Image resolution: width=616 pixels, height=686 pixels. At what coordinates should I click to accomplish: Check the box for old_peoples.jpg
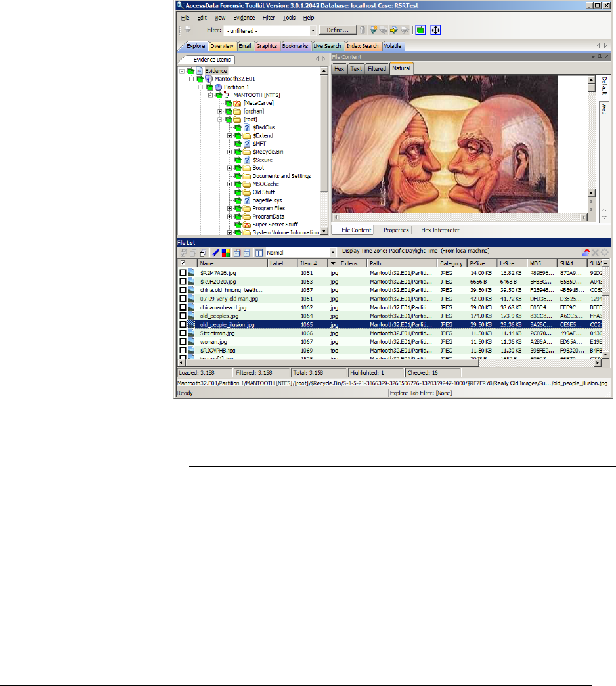[183, 316]
